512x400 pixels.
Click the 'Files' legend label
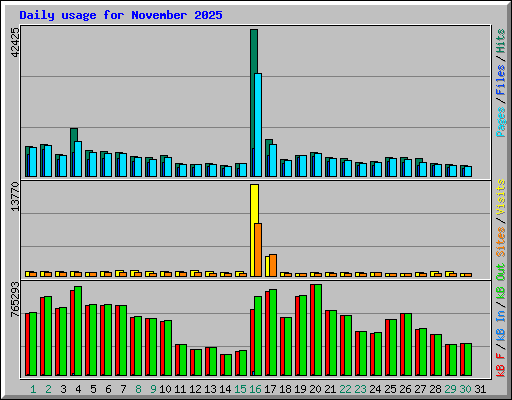pyautogui.click(x=501, y=80)
